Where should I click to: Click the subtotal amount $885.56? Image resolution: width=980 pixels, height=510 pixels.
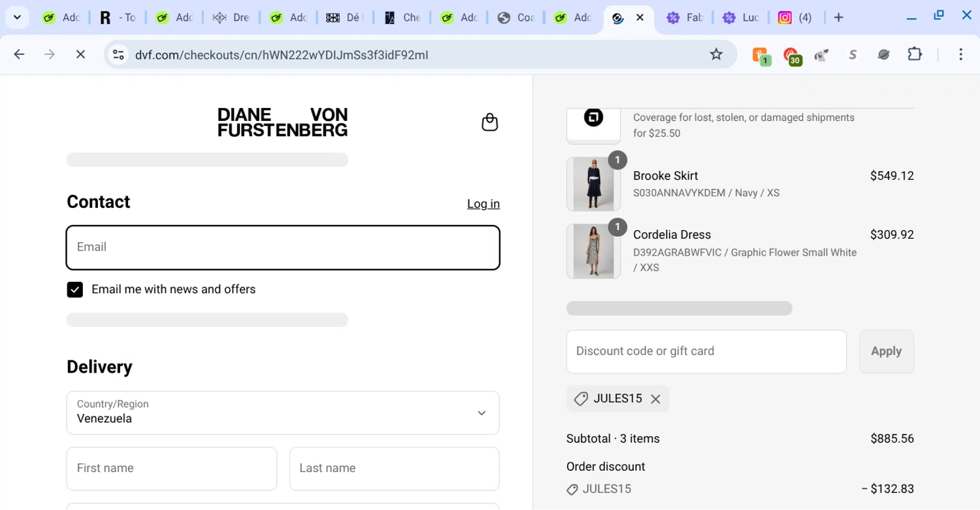892,439
